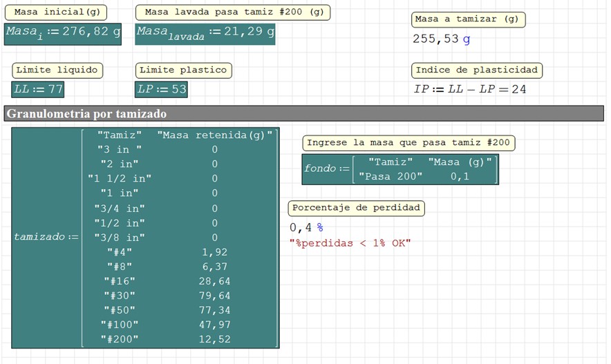Select the "%perdidas < 1% OK" message

350,242
